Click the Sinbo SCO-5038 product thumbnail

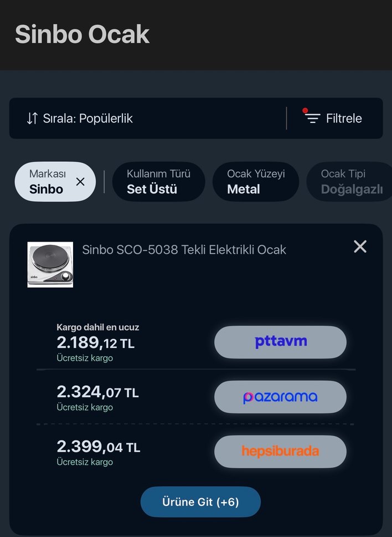pyautogui.click(x=50, y=265)
